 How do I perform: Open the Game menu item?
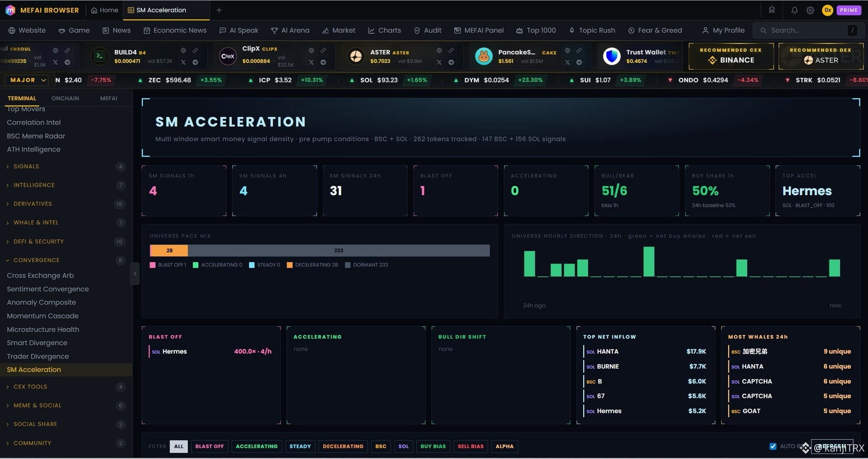pos(74,30)
